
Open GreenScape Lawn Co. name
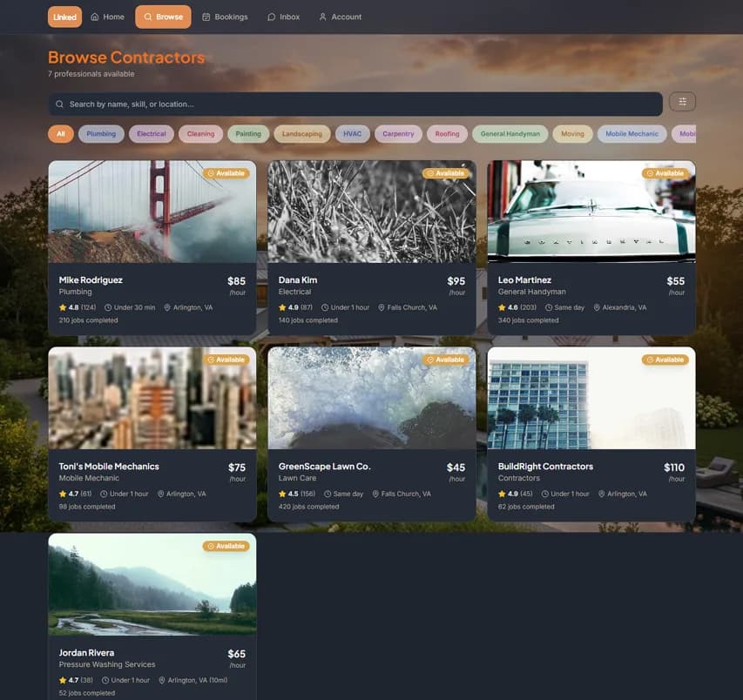pos(325,467)
